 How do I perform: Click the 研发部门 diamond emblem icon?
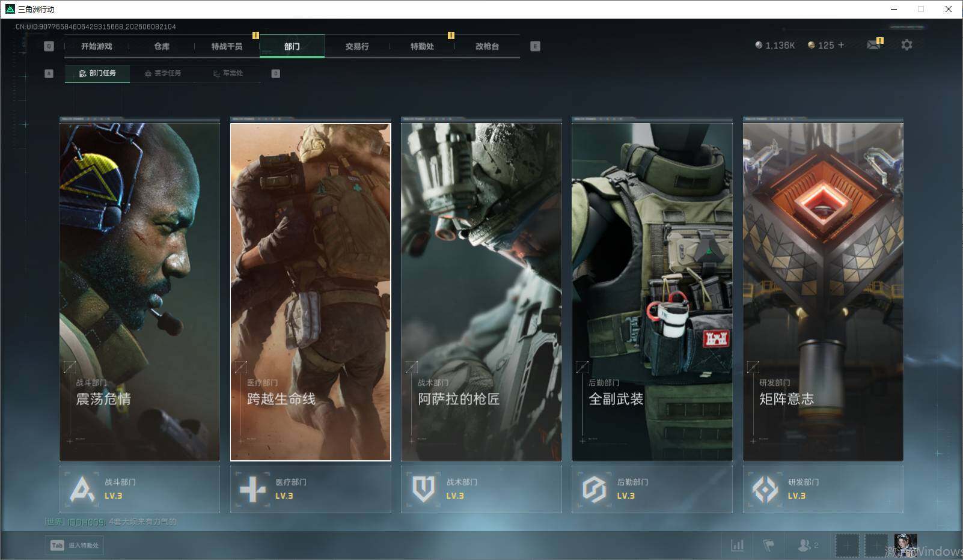click(x=765, y=489)
